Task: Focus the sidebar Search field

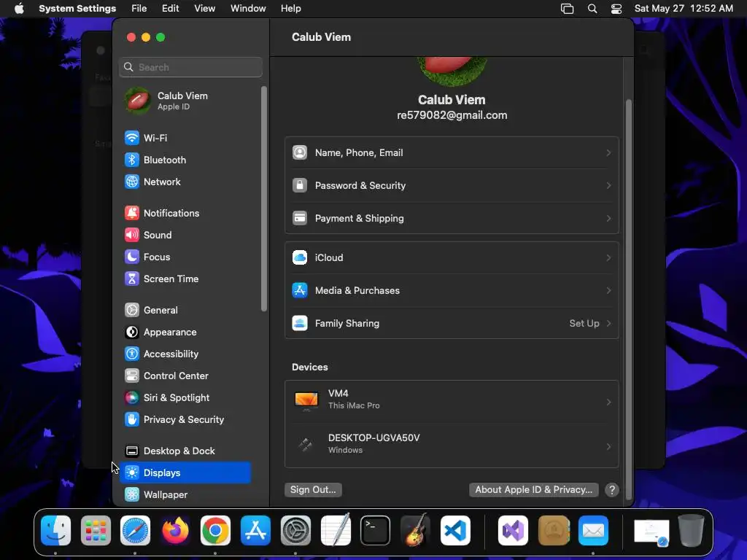Action: [190, 67]
